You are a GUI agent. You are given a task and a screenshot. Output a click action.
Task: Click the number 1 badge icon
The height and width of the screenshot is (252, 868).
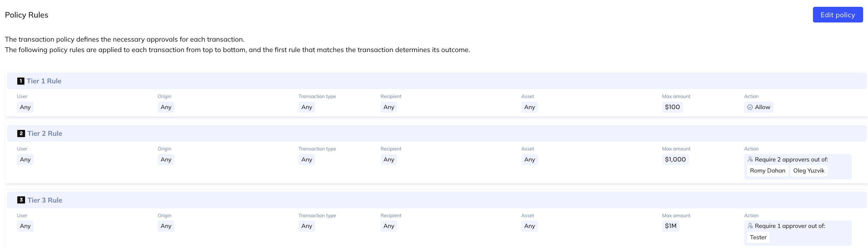pyautogui.click(x=21, y=81)
